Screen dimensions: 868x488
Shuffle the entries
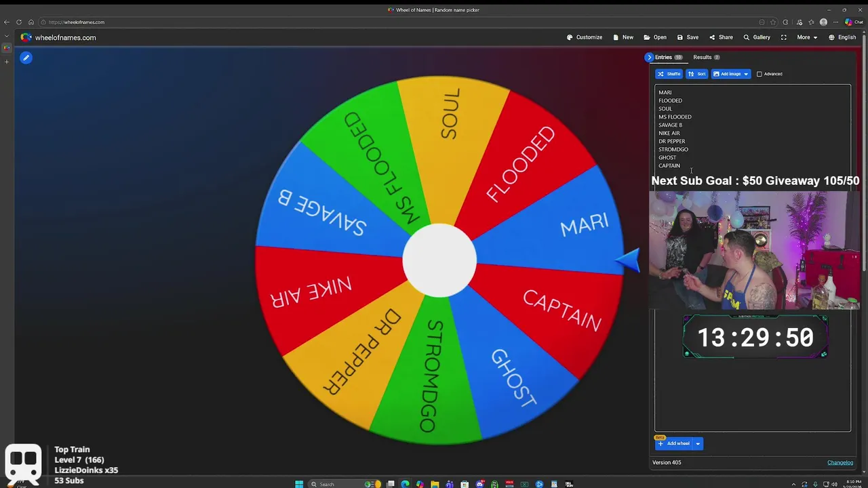(x=669, y=74)
